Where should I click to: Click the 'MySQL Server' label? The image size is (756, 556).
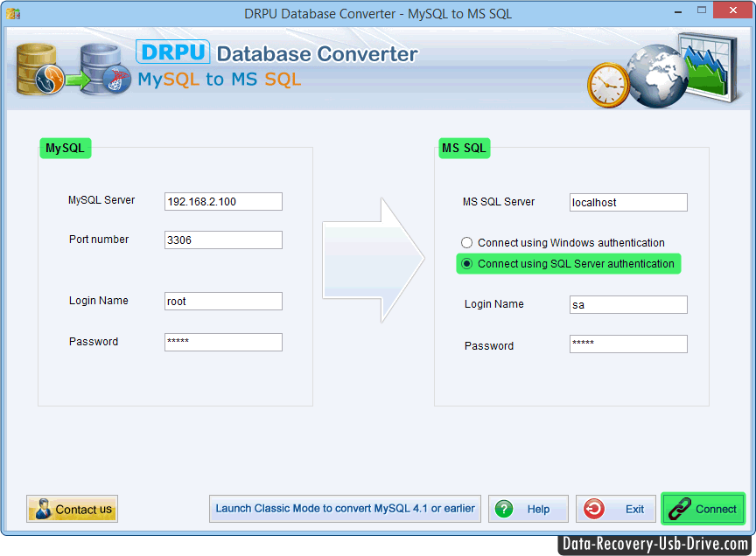click(x=101, y=200)
